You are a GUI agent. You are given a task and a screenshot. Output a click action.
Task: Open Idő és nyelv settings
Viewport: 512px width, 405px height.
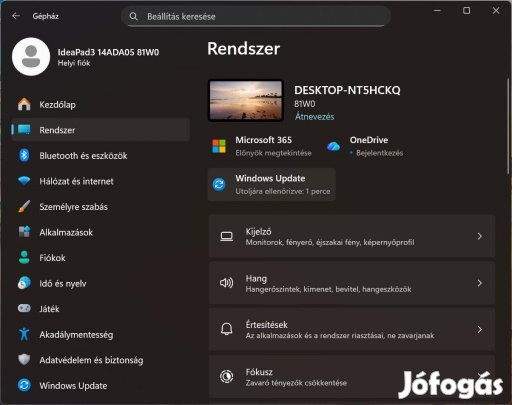click(x=101, y=283)
